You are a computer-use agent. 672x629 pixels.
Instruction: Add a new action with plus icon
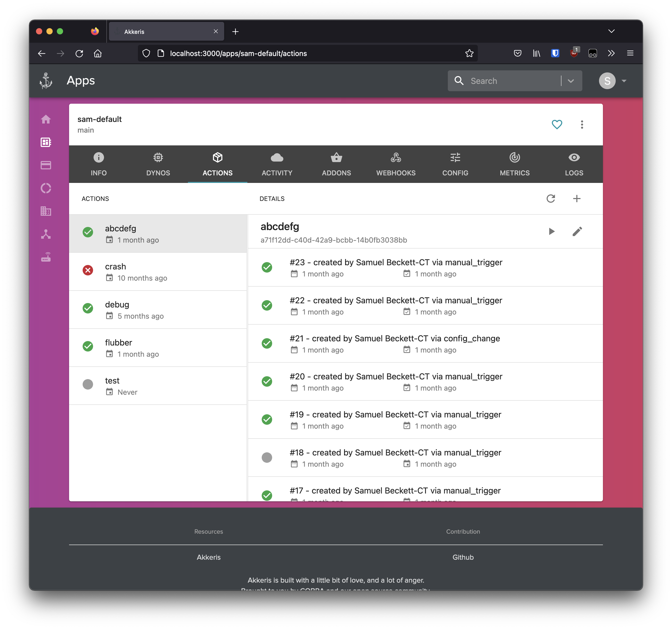coord(577,199)
